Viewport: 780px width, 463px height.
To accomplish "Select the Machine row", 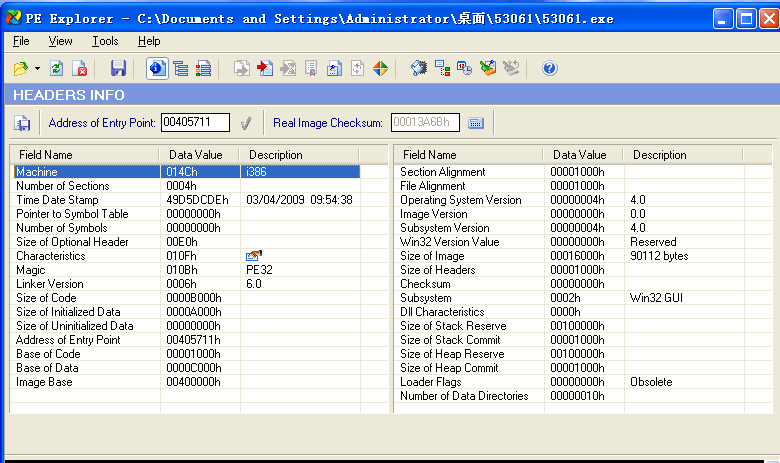I will [187, 172].
